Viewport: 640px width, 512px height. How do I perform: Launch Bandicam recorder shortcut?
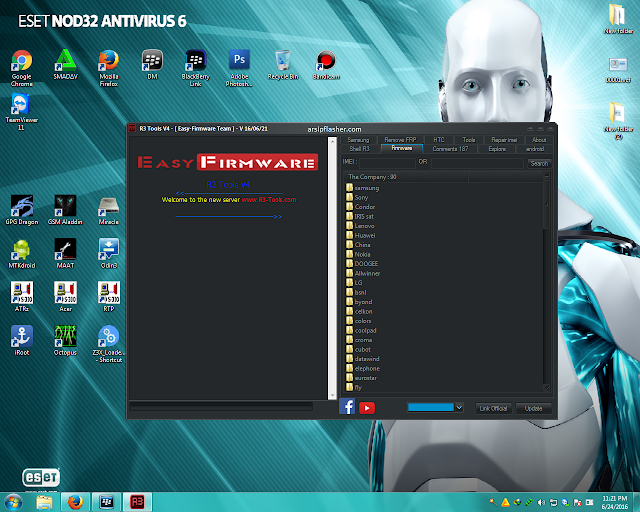point(326,65)
